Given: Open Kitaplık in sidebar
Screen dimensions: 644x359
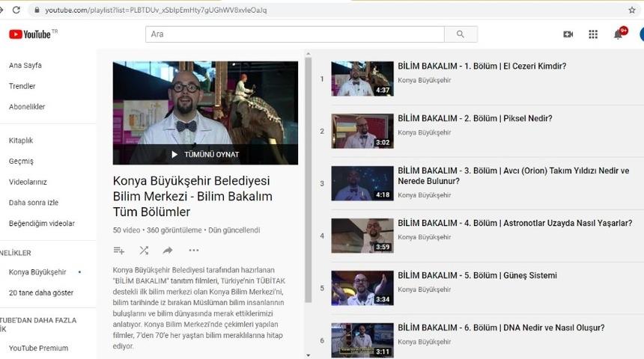Looking at the screenshot, I should [x=20, y=141].
